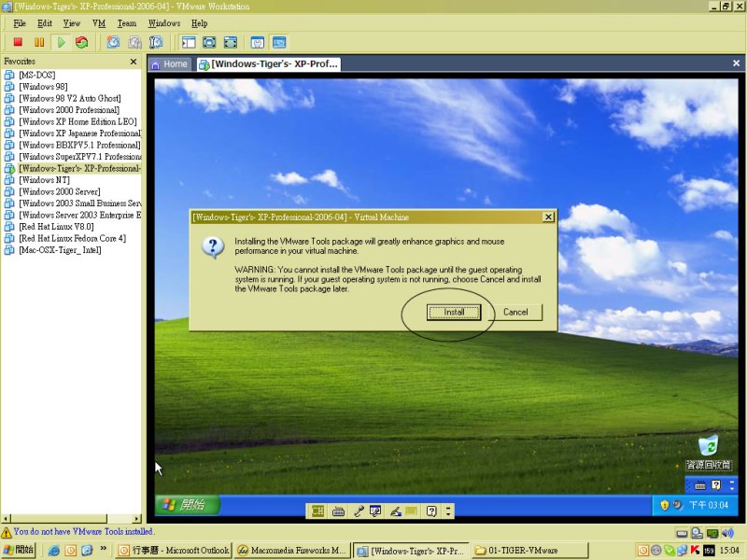Click the microphone icon on guest IME bar

pos(359,511)
